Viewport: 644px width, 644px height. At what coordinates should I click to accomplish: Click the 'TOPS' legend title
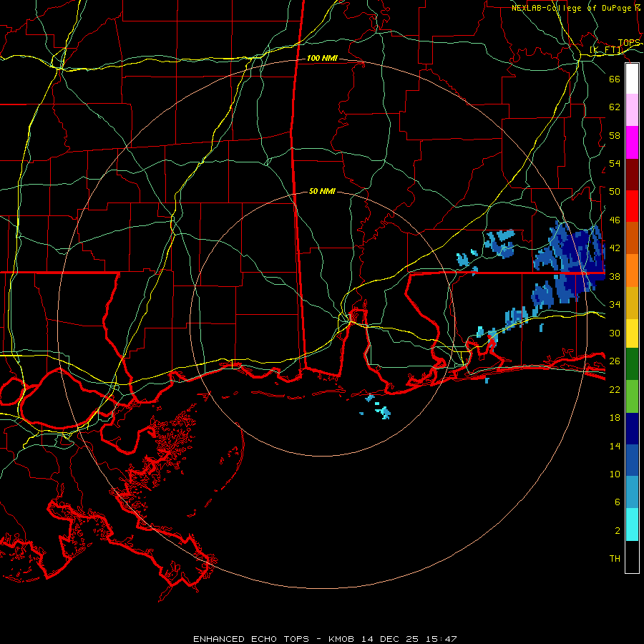[x=629, y=43]
